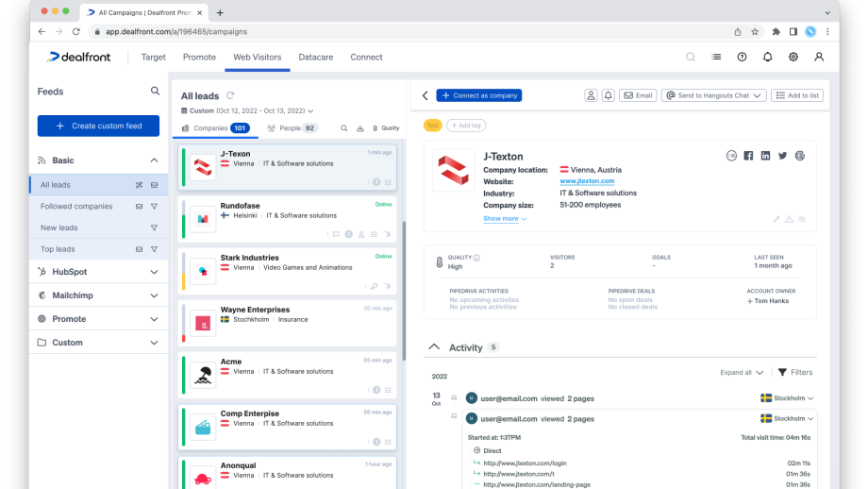Image resolution: width=868 pixels, height=489 pixels.
Task: Open a new browser tab
Action: [220, 12]
